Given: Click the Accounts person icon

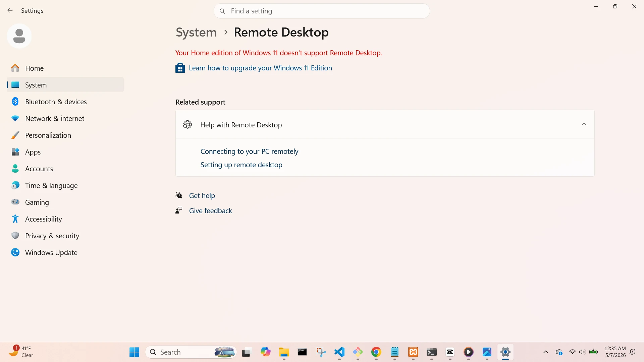Looking at the screenshot, I should pos(15,169).
